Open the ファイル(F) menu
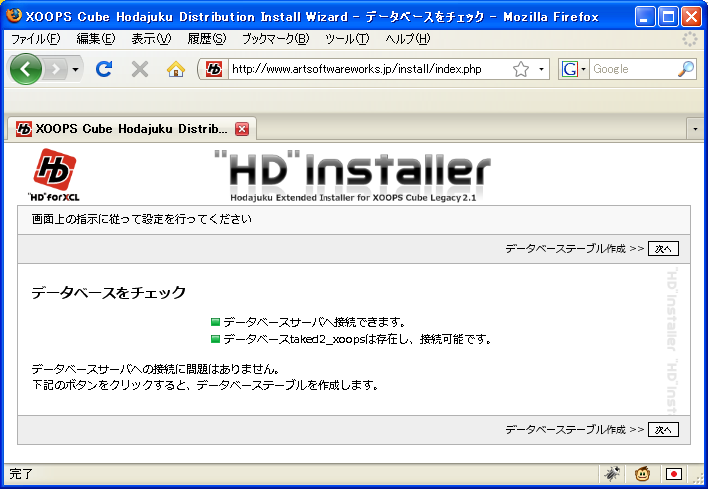This screenshot has width=708, height=489. click(35, 39)
